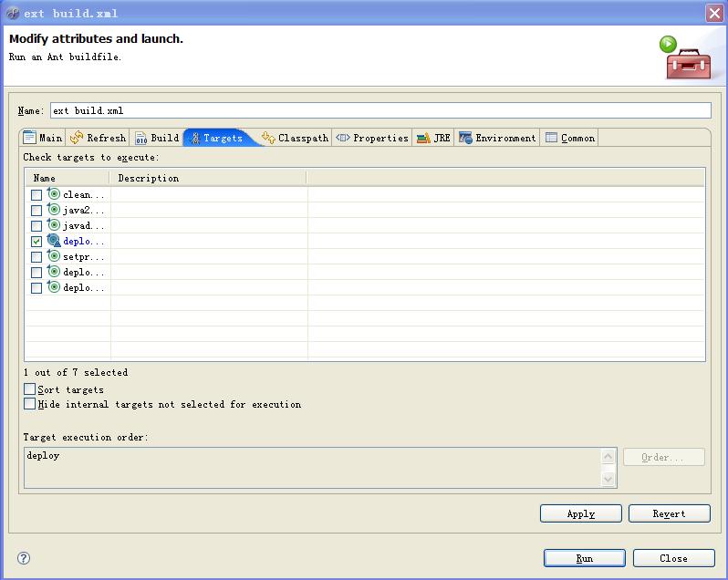
Task: Click the help question mark icon
Action: [24, 558]
